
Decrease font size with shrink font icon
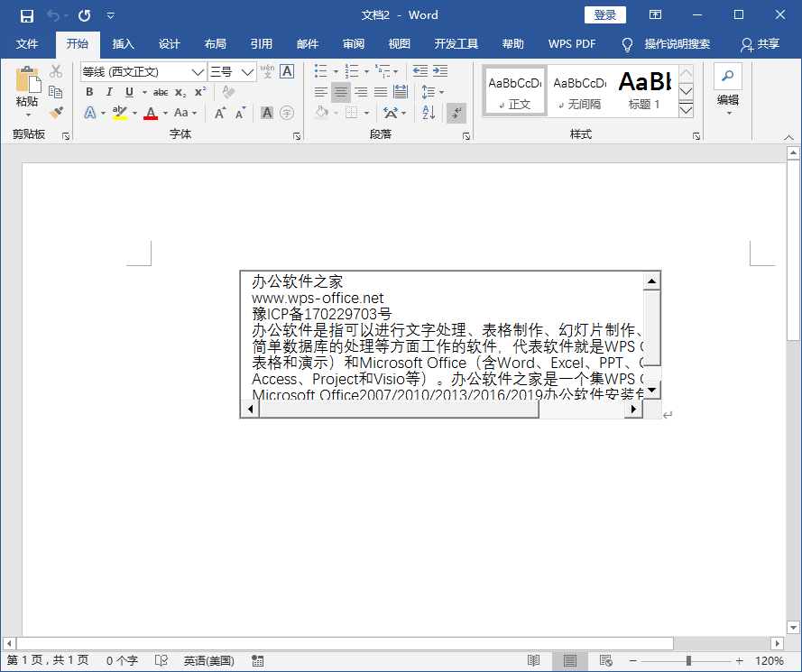coord(240,113)
